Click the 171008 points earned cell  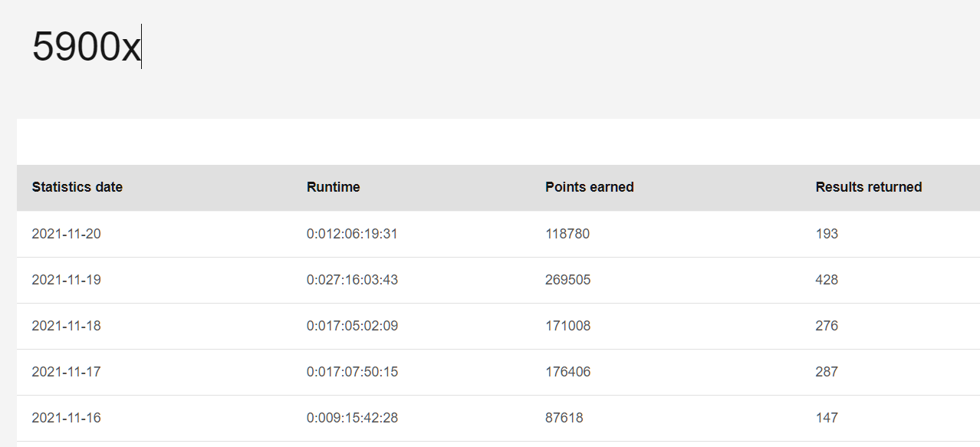(567, 326)
